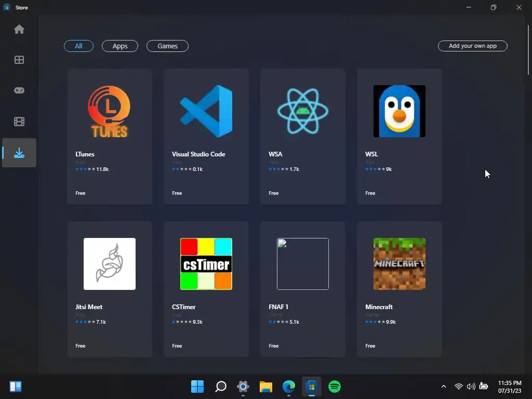The image size is (532, 399).
Task: Click the Free price on WSL card
Action: click(x=370, y=193)
